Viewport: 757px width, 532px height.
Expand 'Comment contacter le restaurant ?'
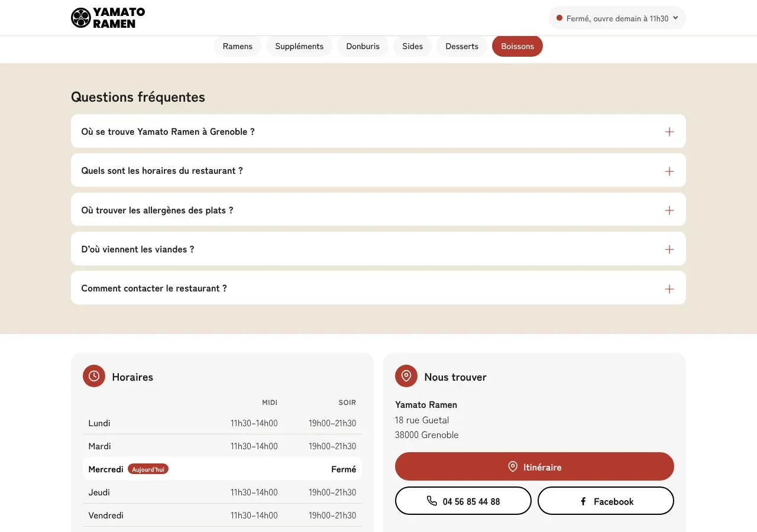click(x=378, y=288)
